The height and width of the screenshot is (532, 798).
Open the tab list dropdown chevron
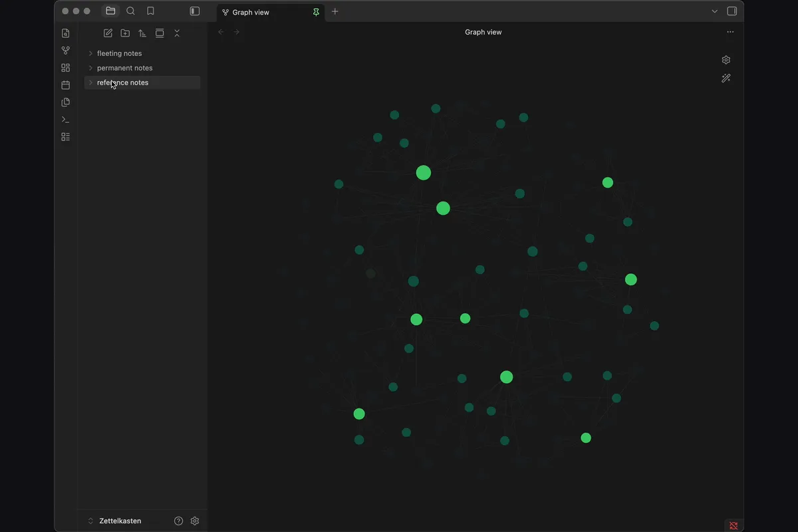coord(715,11)
